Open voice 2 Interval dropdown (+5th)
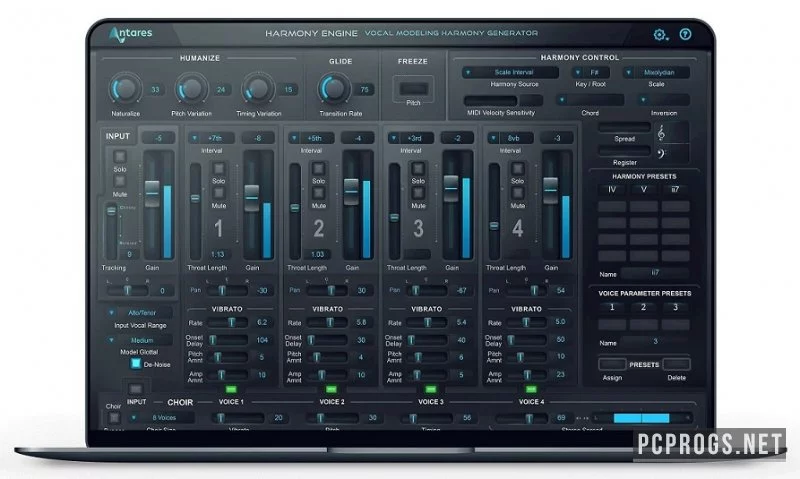 click(311, 138)
